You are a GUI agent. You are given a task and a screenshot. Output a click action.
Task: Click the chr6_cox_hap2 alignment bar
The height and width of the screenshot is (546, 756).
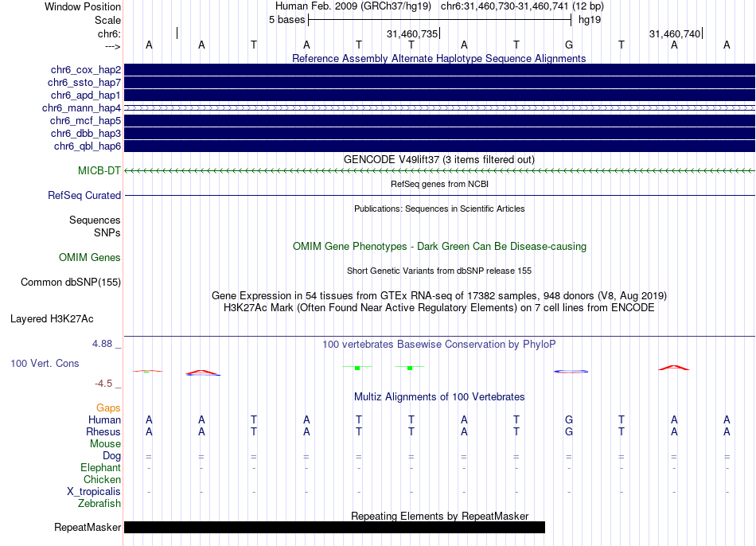440,70
